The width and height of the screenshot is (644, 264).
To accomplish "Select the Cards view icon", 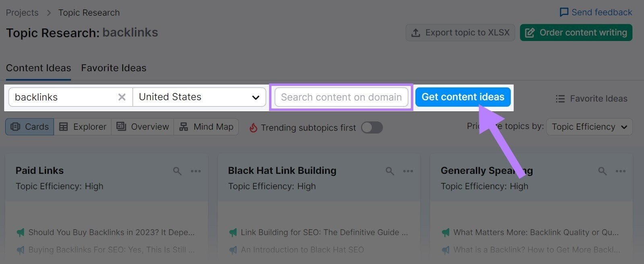I will (29, 127).
